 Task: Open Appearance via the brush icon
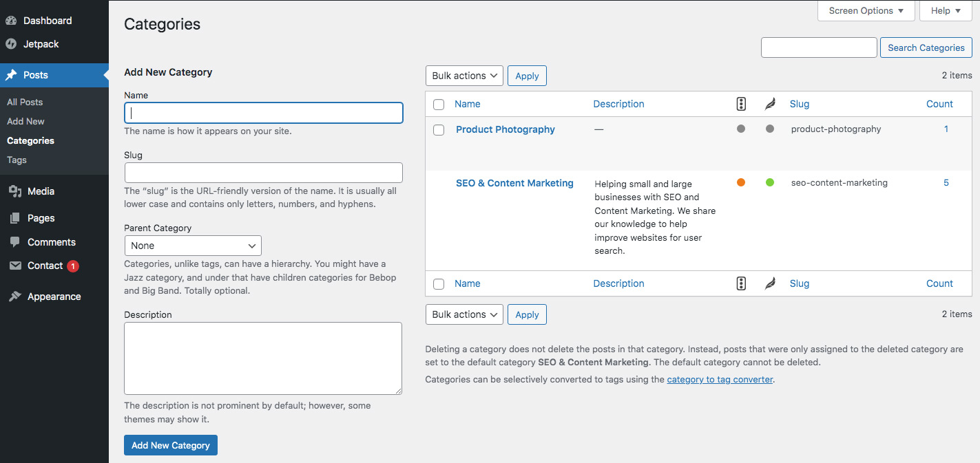14,296
